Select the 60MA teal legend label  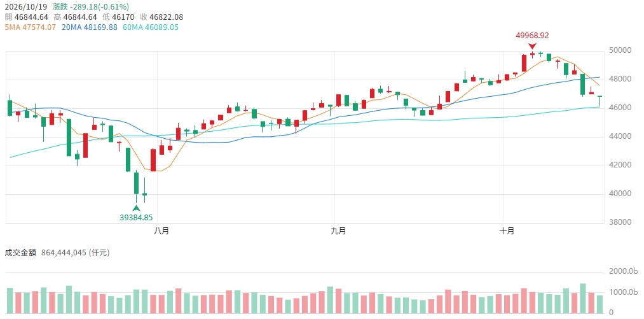[151, 27]
